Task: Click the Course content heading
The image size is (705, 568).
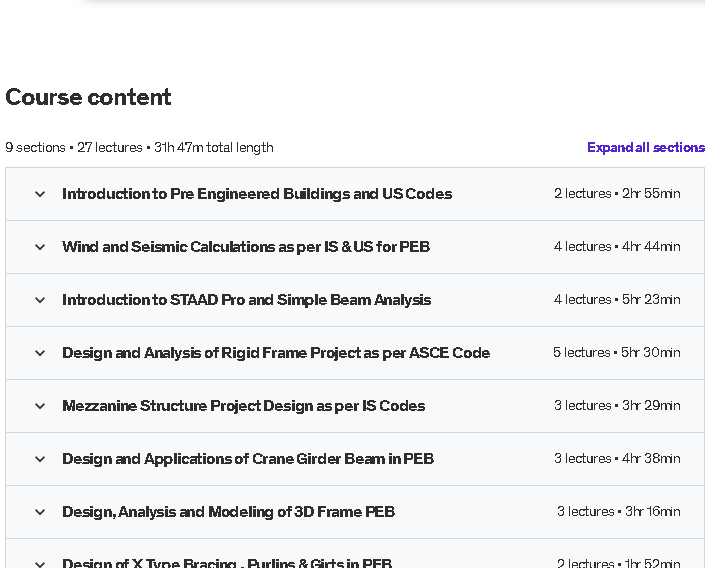Action: coord(88,97)
